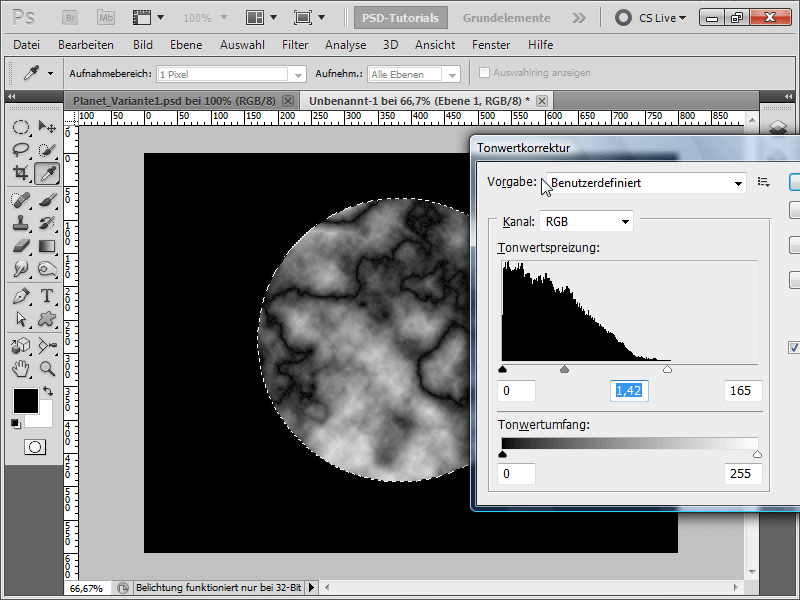Show more workspaces chevron
The image size is (800, 600).
579,18
